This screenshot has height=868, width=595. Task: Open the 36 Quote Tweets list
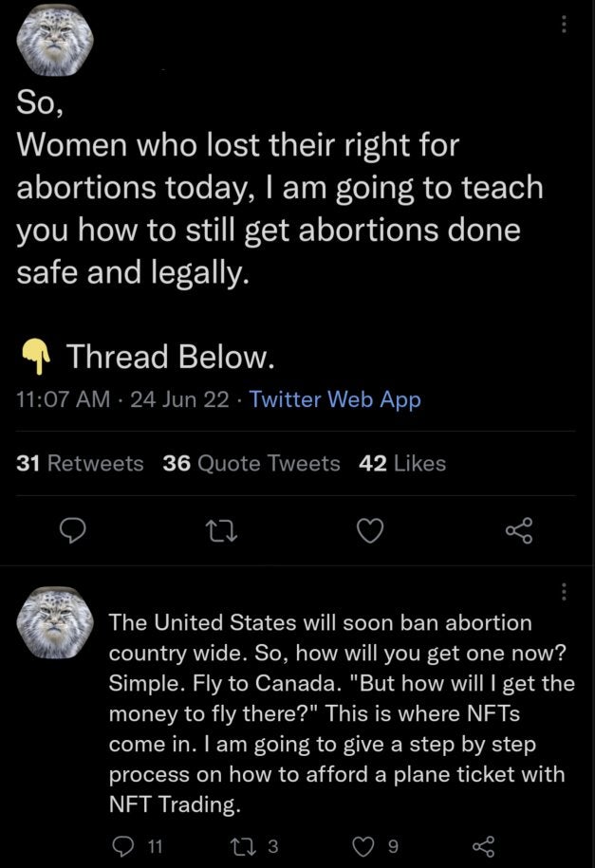coord(251,463)
